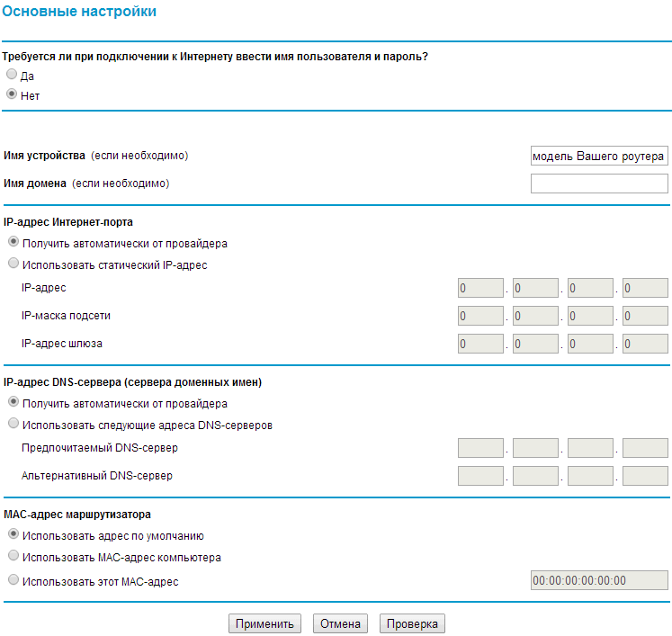Click last octet of IP-маска подсети
This screenshot has width=672, height=636.
click(x=645, y=316)
